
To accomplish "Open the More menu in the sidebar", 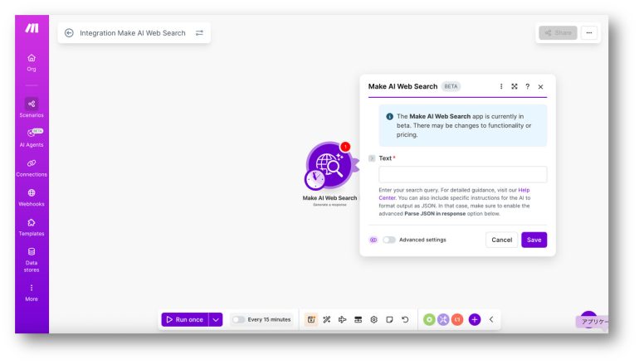I will coord(32,292).
